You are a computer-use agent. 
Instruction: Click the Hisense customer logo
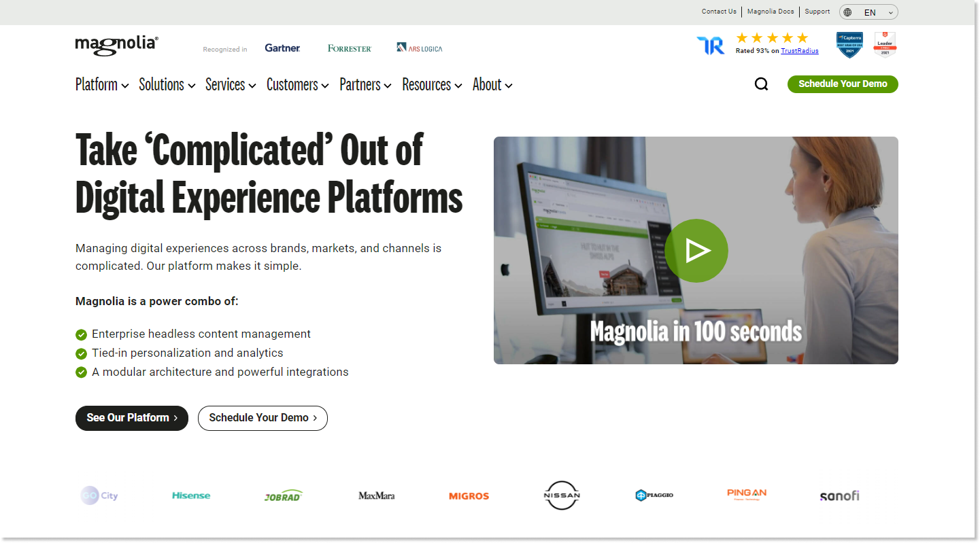pos(191,495)
